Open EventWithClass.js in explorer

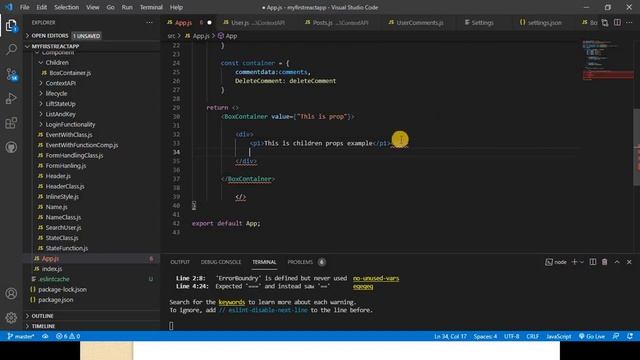point(69,135)
